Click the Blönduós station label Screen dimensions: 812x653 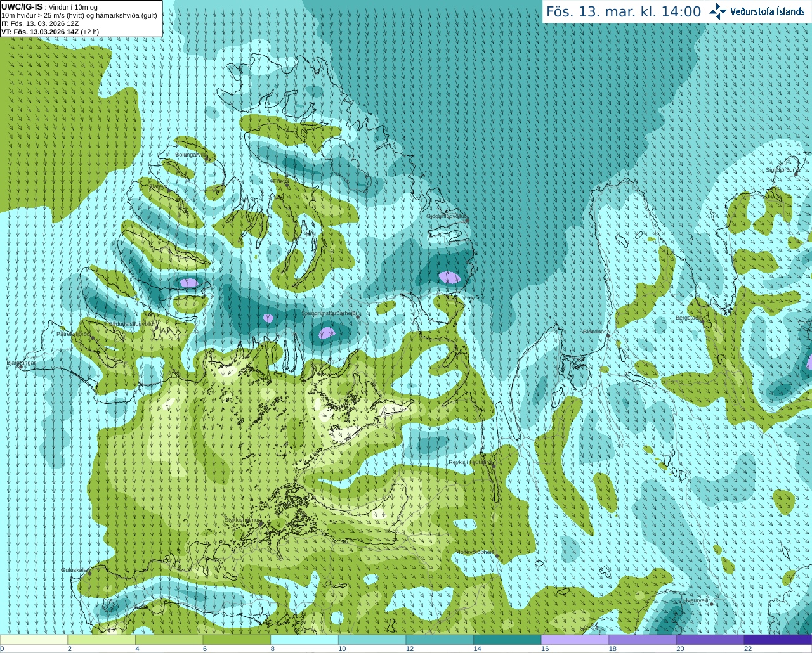click(x=596, y=332)
